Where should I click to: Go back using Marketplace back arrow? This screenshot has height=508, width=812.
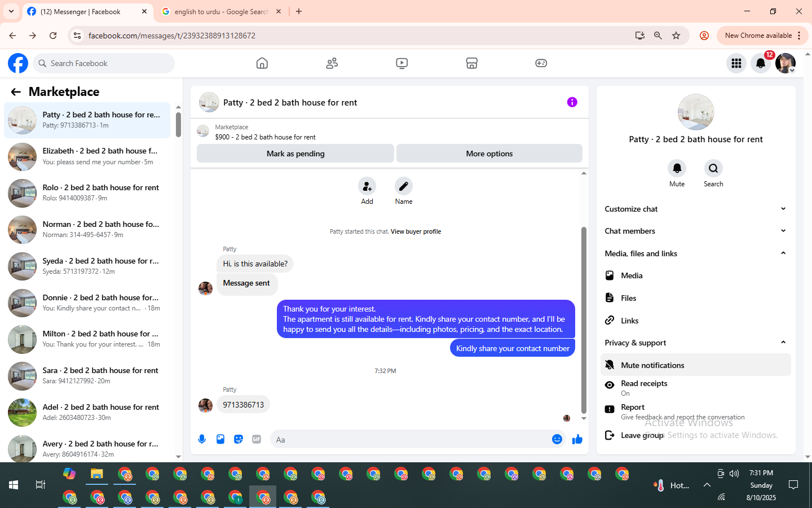pyautogui.click(x=16, y=92)
